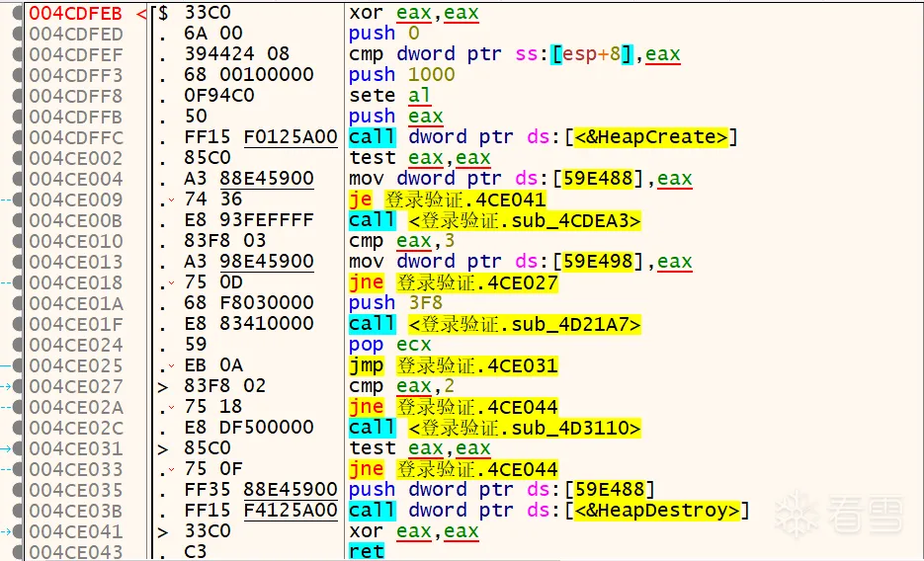Select address 004CE025 in the address column

click(x=76, y=365)
